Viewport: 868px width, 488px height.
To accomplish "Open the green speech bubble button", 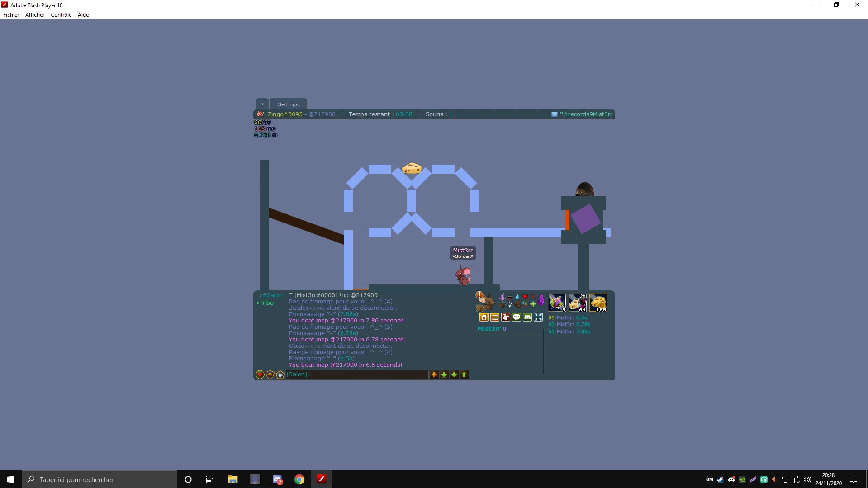I will tap(517, 317).
